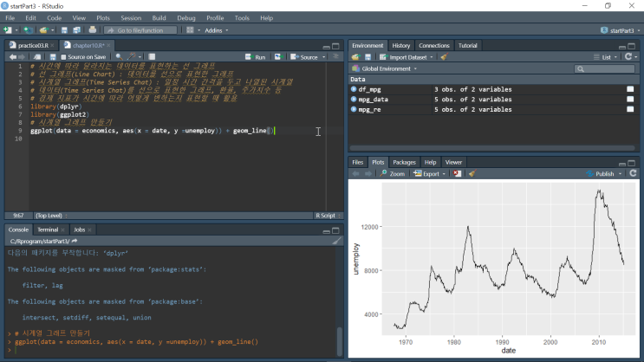Click the Publish button
The height and width of the screenshot is (362, 644).
(x=600, y=174)
